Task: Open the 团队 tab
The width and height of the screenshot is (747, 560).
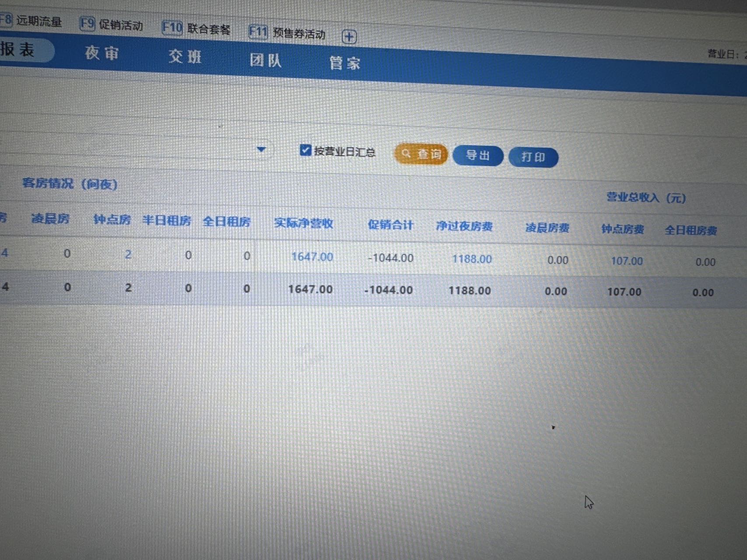Action: click(x=266, y=60)
